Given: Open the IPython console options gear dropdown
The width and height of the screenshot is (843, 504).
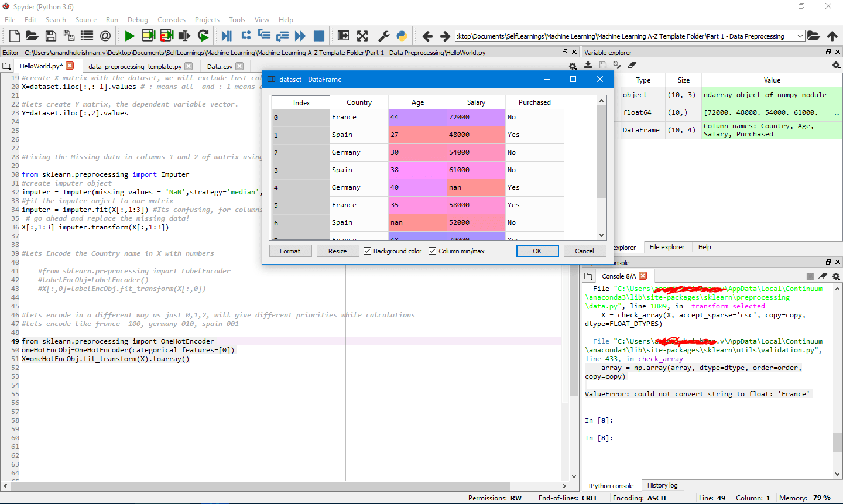Looking at the screenshot, I should click(836, 276).
